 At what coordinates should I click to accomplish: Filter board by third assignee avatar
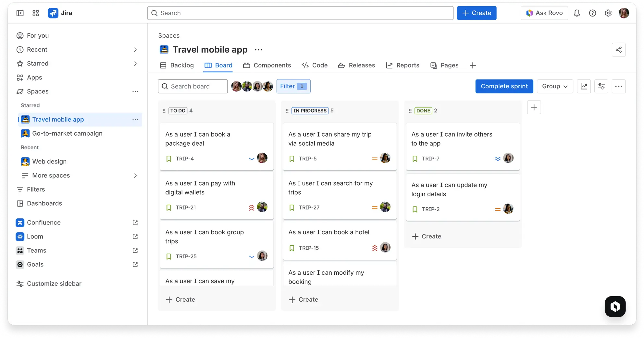coord(257,86)
